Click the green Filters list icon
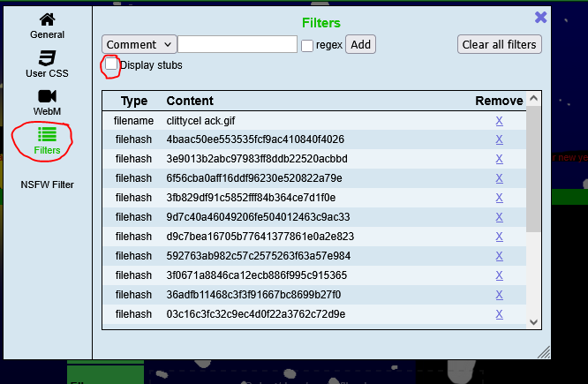The width and height of the screenshot is (588, 384). click(47, 134)
